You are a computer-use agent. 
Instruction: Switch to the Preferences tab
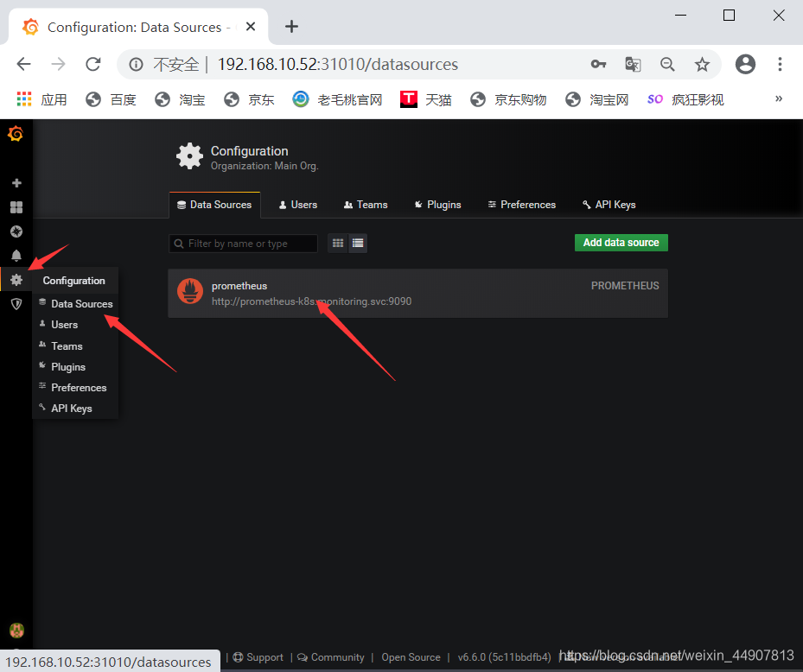[522, 205]
